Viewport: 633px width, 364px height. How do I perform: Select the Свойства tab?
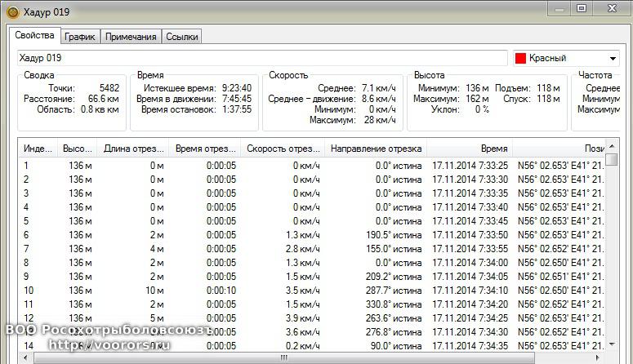(x=35, y=36)
